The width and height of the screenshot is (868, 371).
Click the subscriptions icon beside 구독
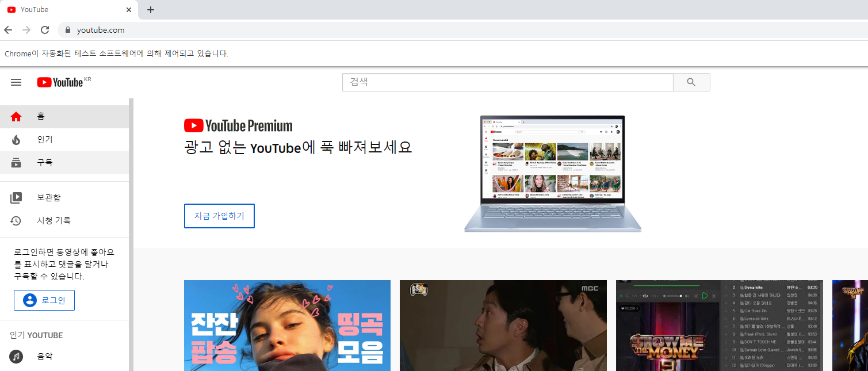pos(16,163)
